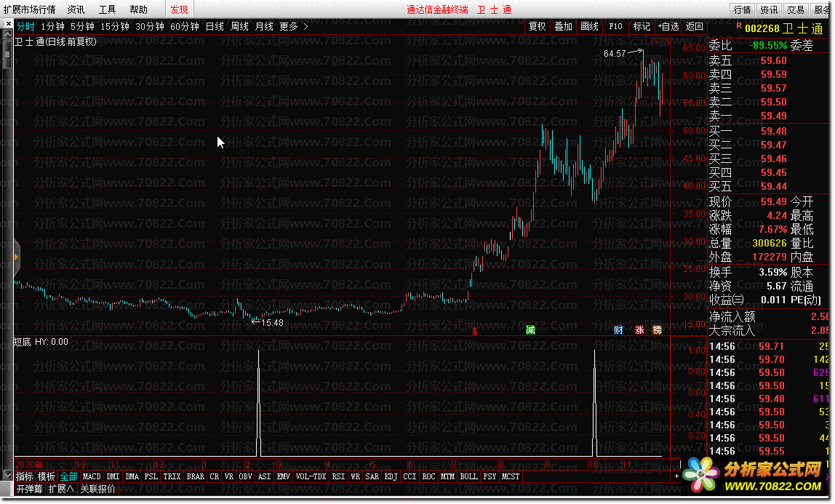The width and height of the screenshot is (835, 504).
Task: Open the 关联报价 panel
Action: coord(98,489)
